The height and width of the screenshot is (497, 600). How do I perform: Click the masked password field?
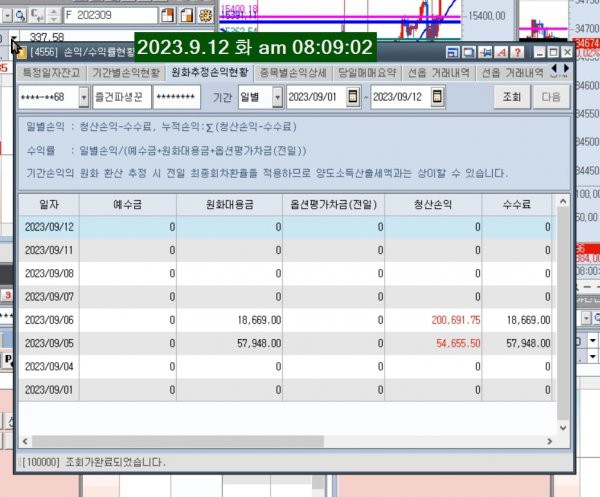point(176,97)
